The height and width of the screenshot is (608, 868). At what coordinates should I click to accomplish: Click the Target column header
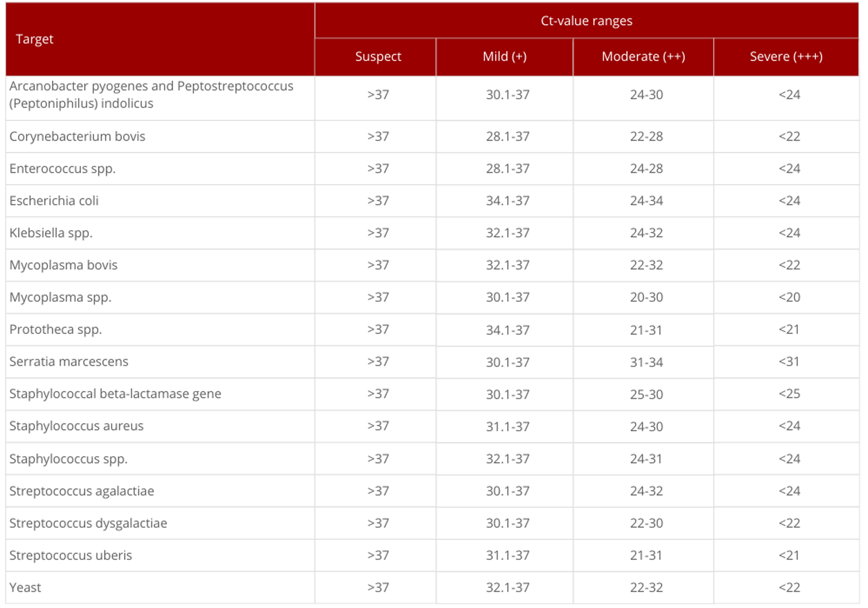[34, 39]
